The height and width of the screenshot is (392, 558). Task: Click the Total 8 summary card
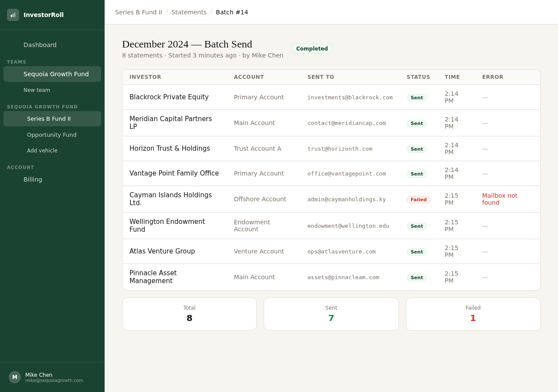tap(189, 314)
